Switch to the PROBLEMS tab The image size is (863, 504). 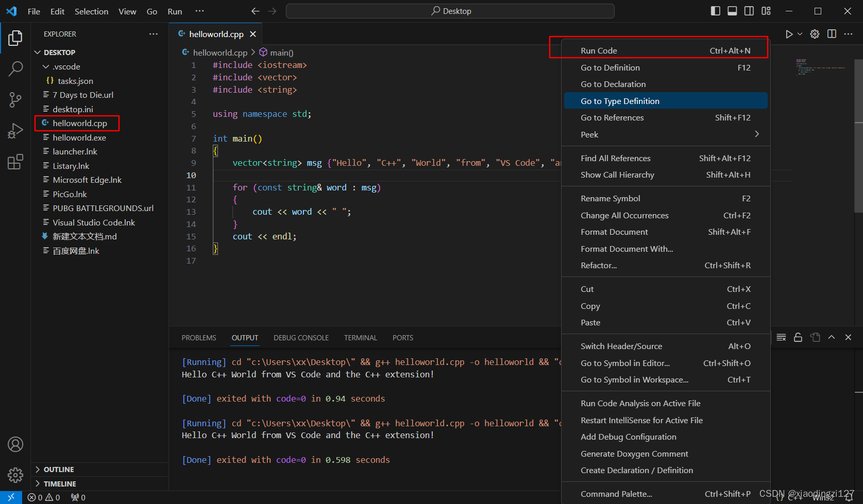click(x=199, y=338)
